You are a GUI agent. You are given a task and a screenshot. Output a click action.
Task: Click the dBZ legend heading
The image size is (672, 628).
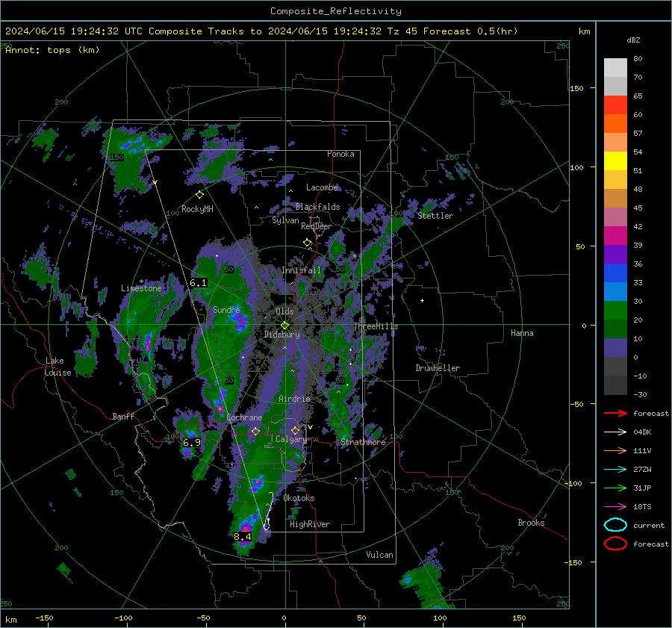tap(633, 40)
